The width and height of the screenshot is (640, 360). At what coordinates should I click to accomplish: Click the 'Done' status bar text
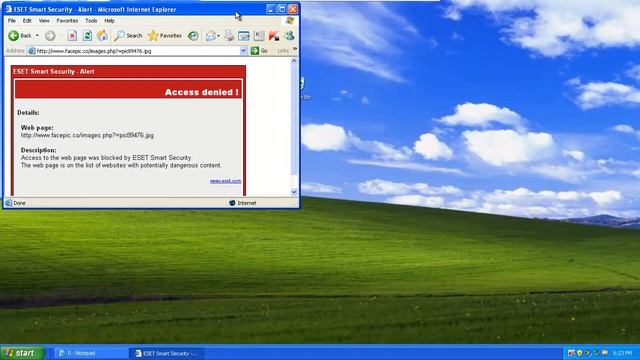click(x=19, y=203)
